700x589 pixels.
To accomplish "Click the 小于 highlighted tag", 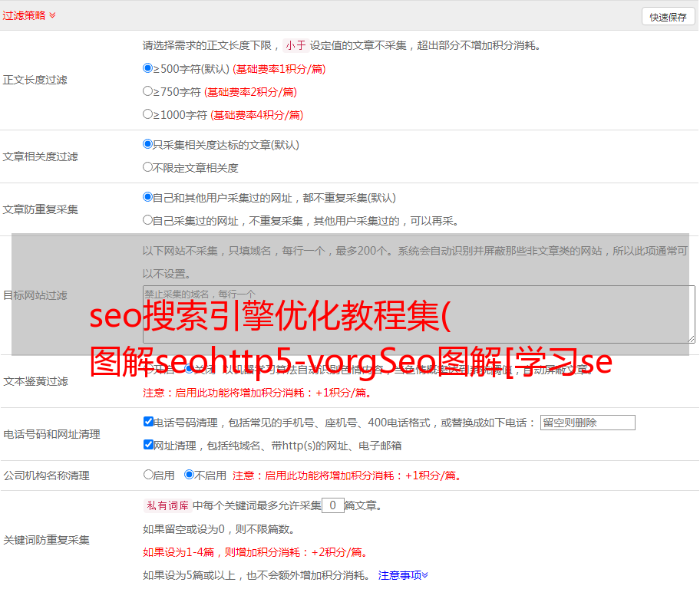I will [296, 45].
